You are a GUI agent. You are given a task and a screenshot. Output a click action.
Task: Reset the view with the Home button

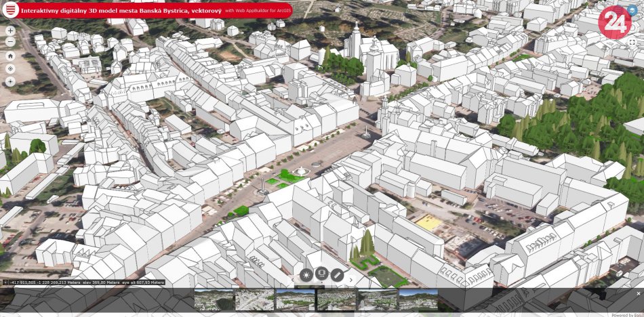[x=10, y=56]
